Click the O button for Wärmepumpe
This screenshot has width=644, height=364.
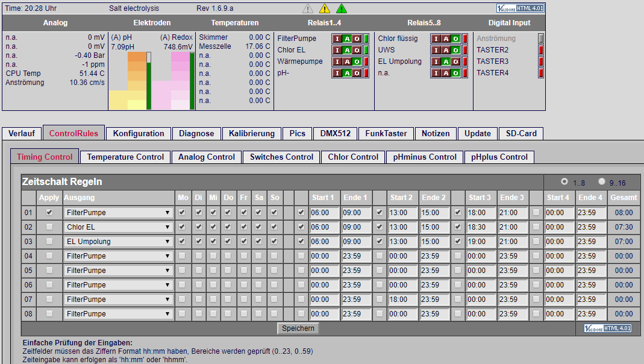tap(357, 61)
